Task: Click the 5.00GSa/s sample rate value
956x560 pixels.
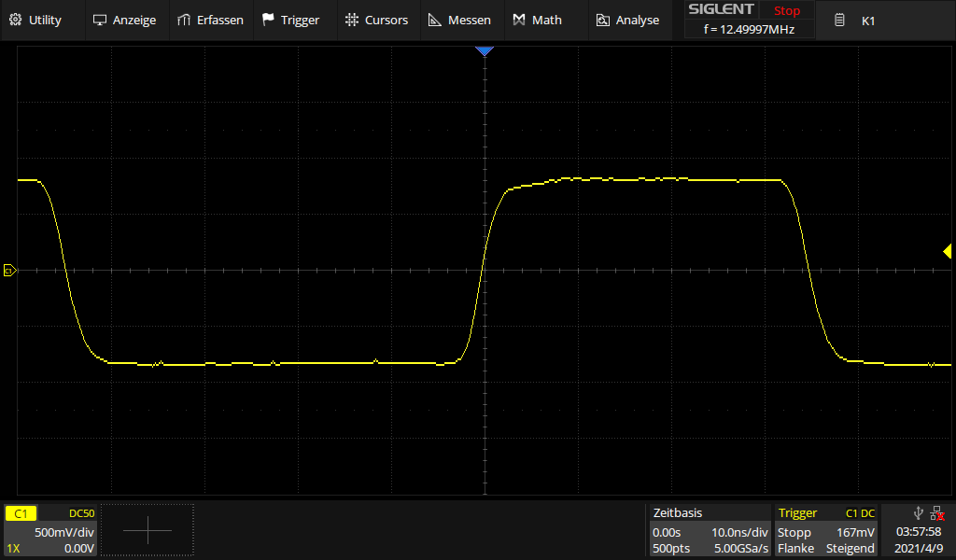Action: tap(741, 549)
